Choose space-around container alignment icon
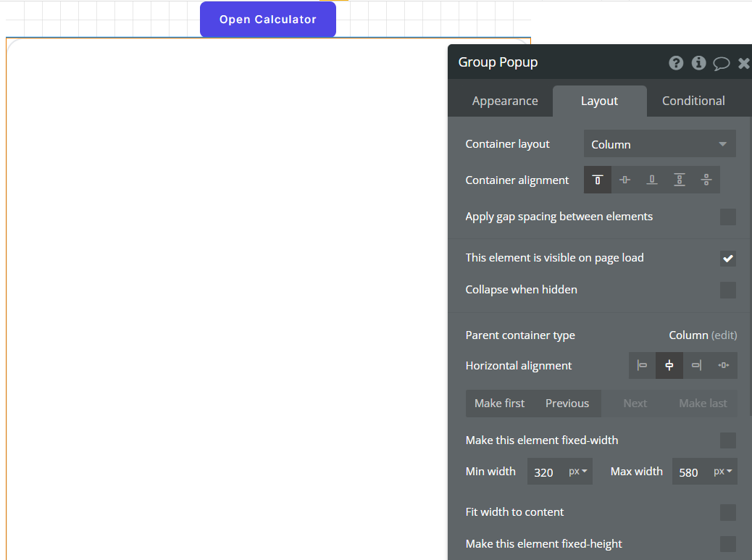 706,180
